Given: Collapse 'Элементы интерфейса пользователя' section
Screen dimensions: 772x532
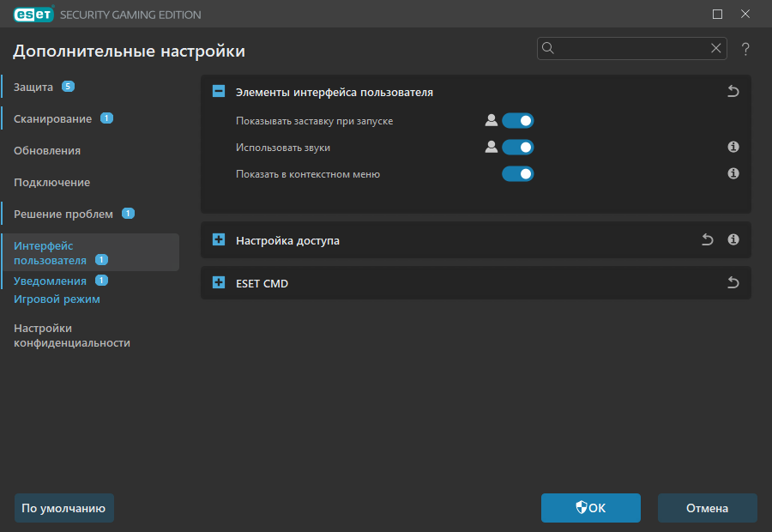Looking at the screenshot, I should point(219,92).
